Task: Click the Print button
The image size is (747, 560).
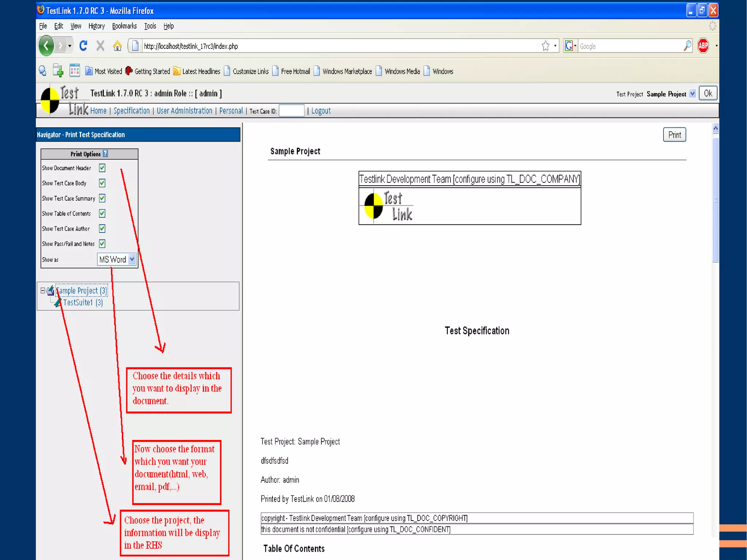Action: click(674, 135)
